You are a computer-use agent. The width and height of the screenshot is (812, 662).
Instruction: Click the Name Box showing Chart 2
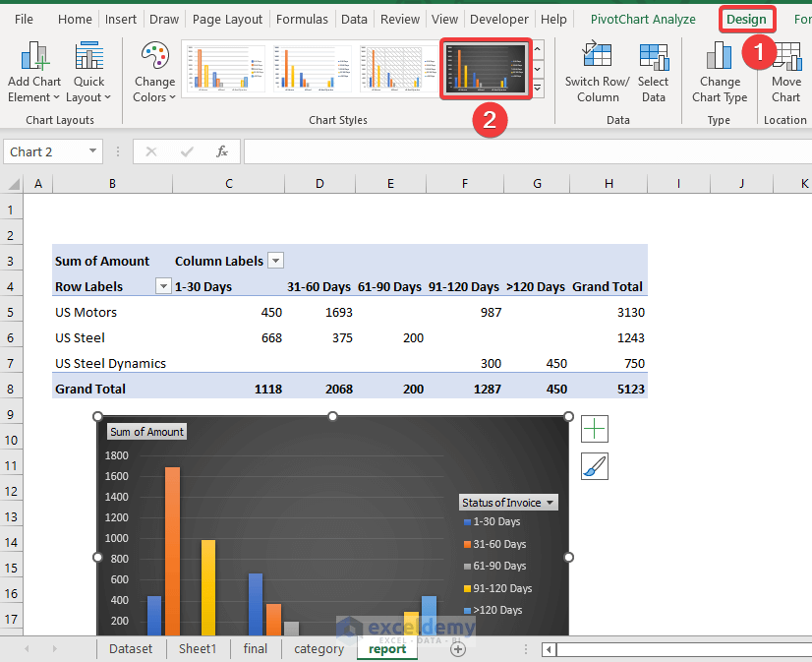pyautogui.click(x=44, y=151)
